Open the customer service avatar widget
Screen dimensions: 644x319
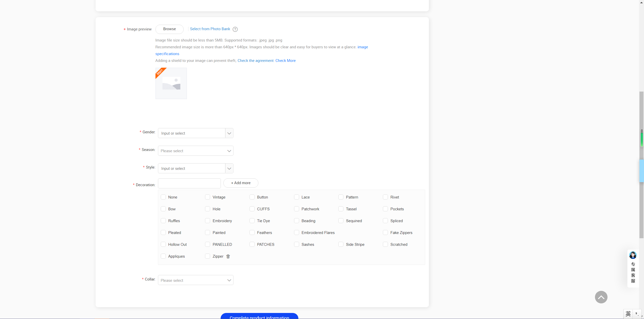633,255
